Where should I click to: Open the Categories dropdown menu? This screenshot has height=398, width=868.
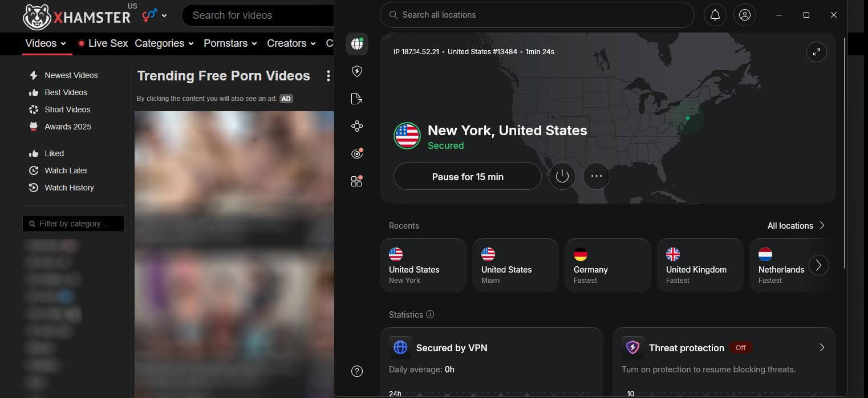(164, 43)
